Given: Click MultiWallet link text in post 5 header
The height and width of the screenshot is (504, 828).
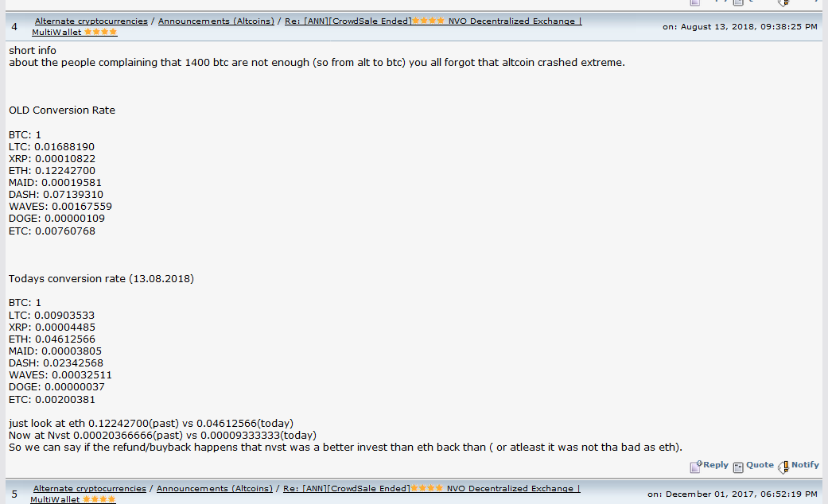Looking at the screenshot, I should pos(55,500).
